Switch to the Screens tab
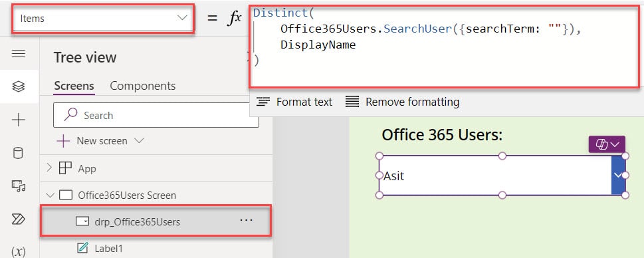Viewport: 644px width, 258px height. click(74, 86)
